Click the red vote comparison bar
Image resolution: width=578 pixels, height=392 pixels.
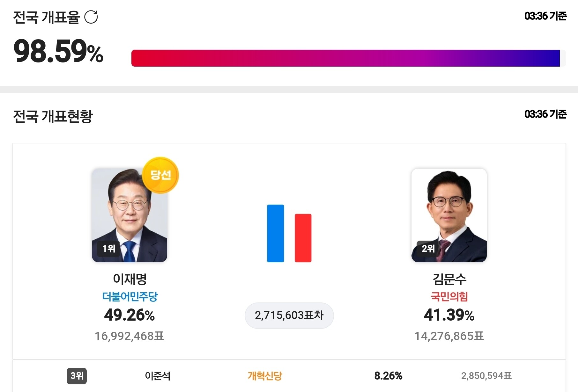[x=303, y=238]
